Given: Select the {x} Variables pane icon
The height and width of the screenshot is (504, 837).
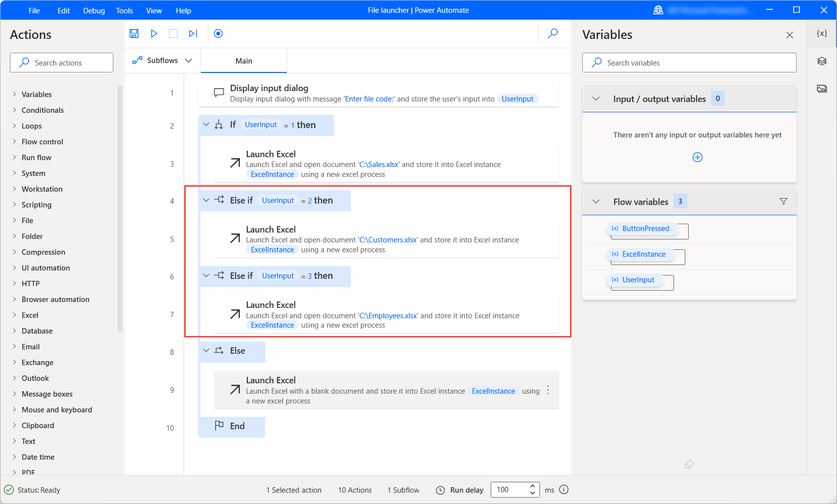Looking at the screenshot, I should pos(821,34).
